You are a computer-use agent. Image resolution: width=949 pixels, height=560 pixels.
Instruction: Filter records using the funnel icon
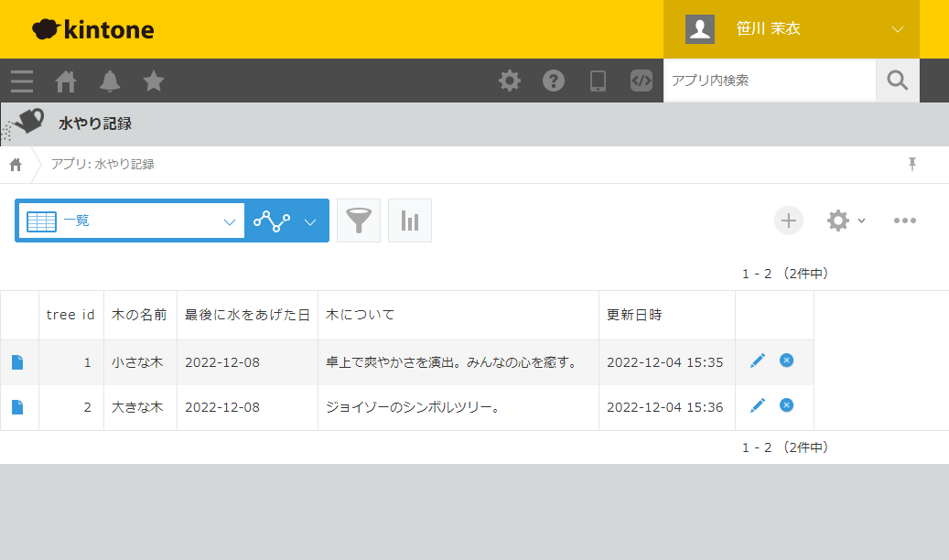(x=358, y=221)
